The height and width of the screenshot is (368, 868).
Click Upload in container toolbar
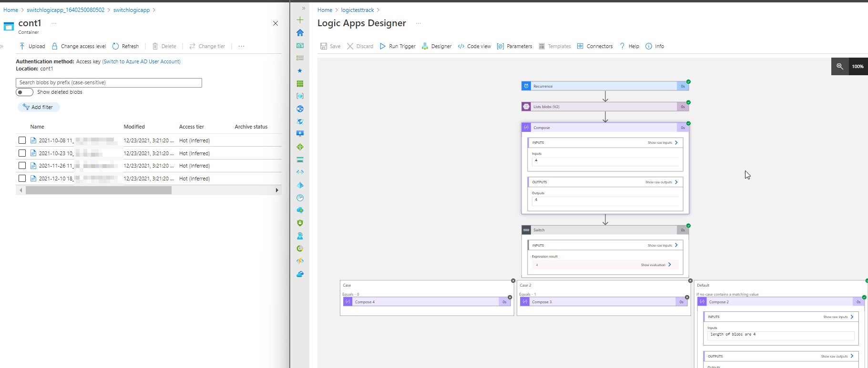(32, 46)
